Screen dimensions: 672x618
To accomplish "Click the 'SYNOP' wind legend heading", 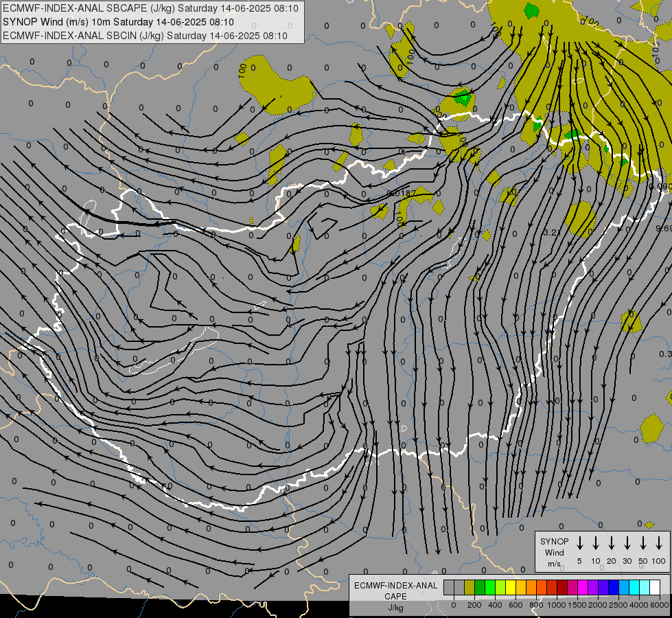I will tap(554, 542).
